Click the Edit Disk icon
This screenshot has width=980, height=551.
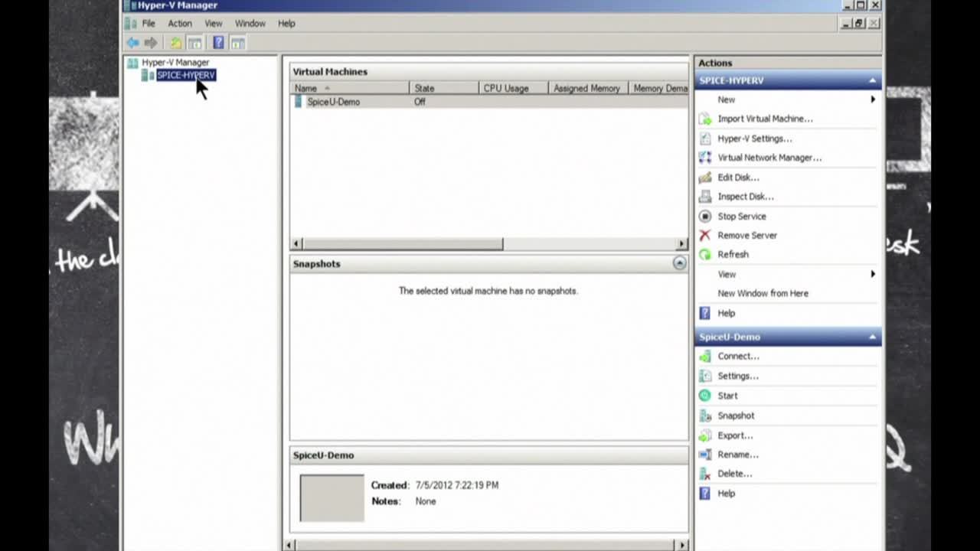coord(705,178)
